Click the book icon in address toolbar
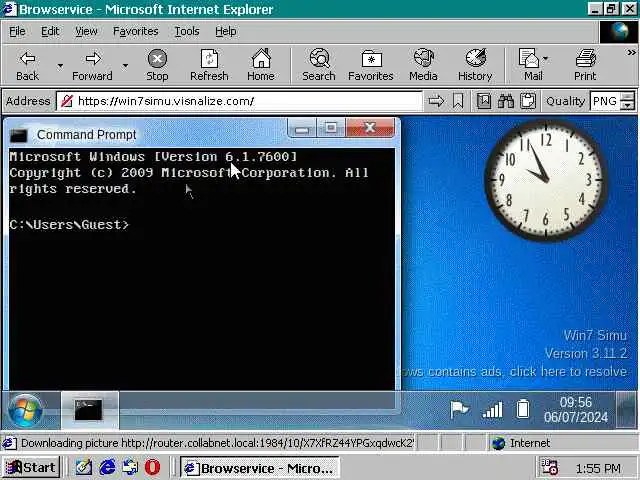The image size is (640, 480). click(484, 101)
